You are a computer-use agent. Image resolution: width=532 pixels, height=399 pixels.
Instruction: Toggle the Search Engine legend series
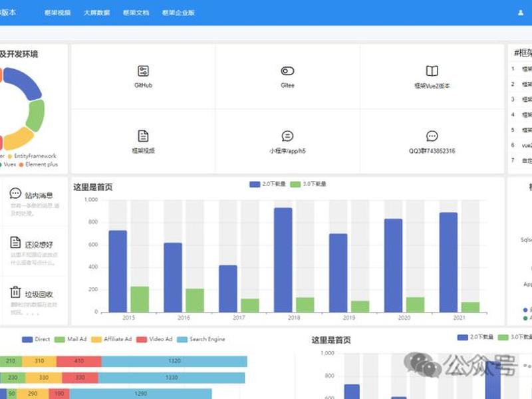[201, 339]
